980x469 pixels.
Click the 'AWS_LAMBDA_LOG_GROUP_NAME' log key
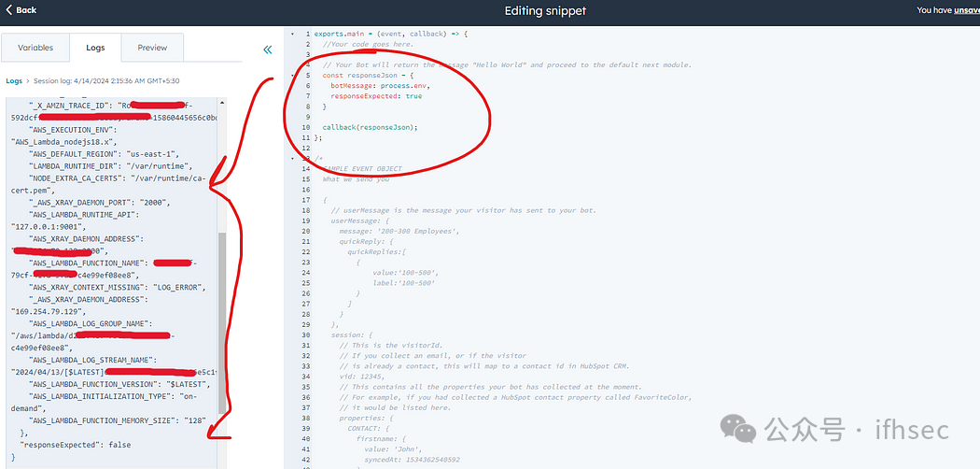point(90,324)
